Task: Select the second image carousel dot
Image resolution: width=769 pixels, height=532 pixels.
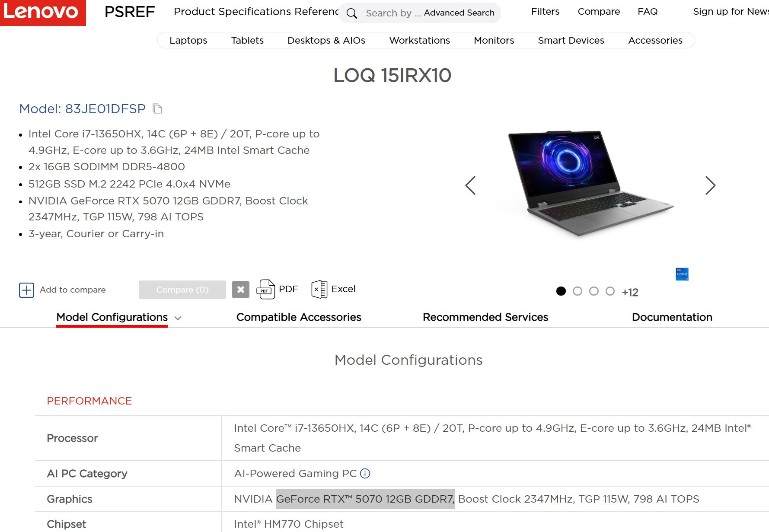Action: [578, 291]
